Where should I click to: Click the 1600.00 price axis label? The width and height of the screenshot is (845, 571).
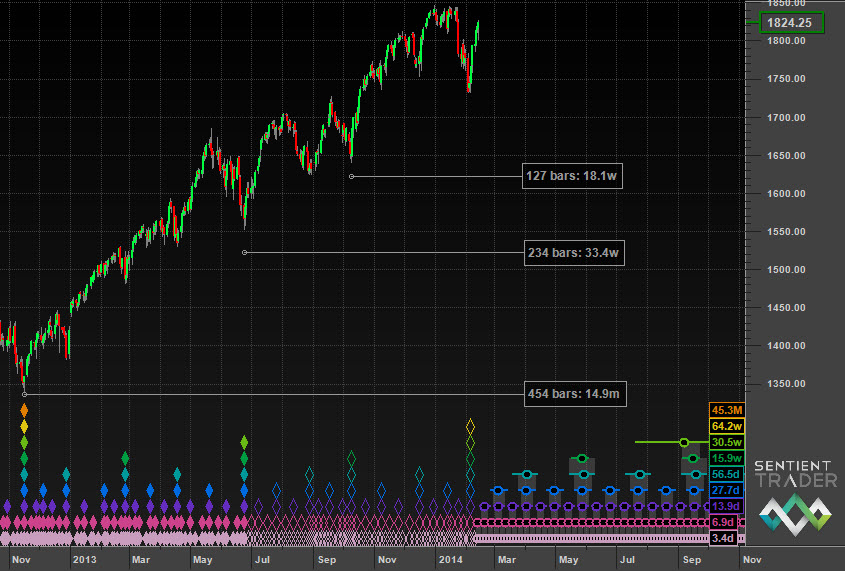coord(786,193)
